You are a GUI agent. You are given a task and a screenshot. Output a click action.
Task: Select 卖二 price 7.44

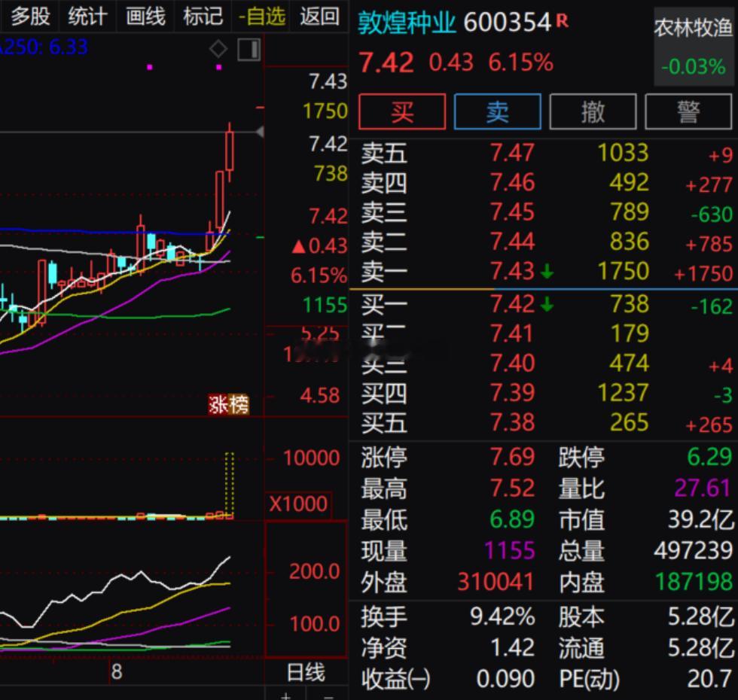[513, 242]
